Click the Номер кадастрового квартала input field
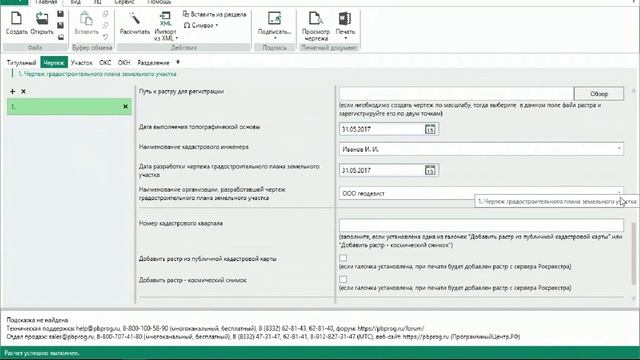This screenshot has height=360, width=640. point(481,225)
